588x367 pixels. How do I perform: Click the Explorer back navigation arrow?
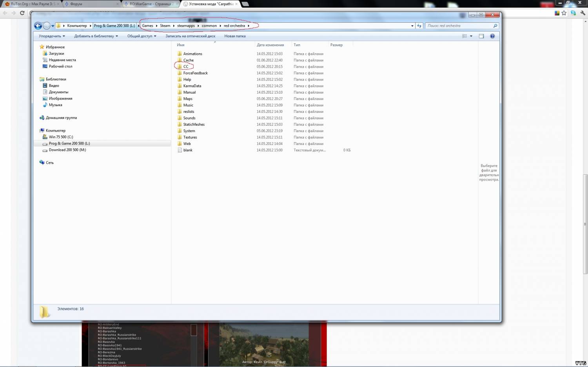[38, 26]
